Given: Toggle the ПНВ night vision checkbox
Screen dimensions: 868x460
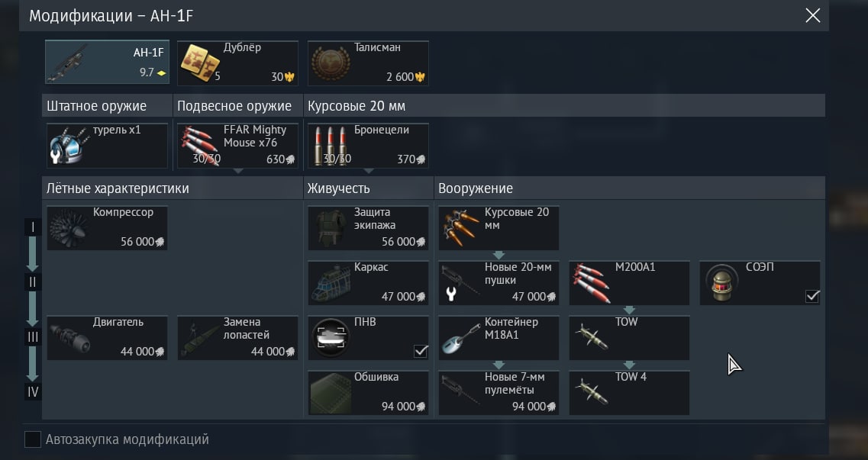Looking at the screenshot, I should click(x=421, y=351).
